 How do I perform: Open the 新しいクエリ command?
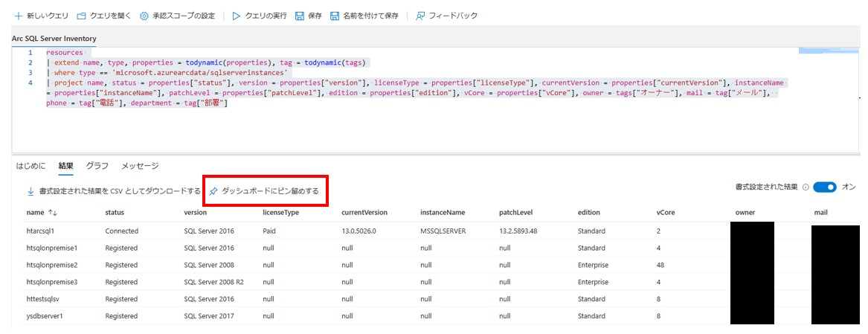pos(42,16)
